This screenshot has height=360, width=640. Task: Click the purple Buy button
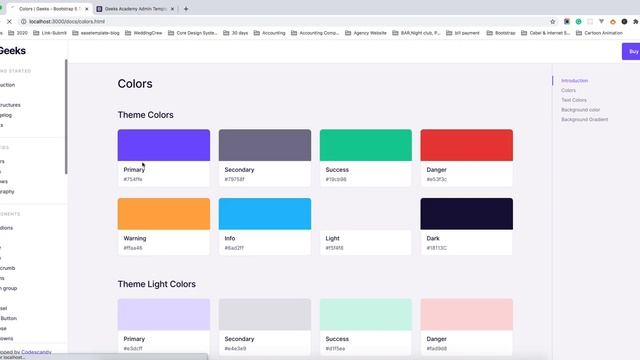coord(631,51)
